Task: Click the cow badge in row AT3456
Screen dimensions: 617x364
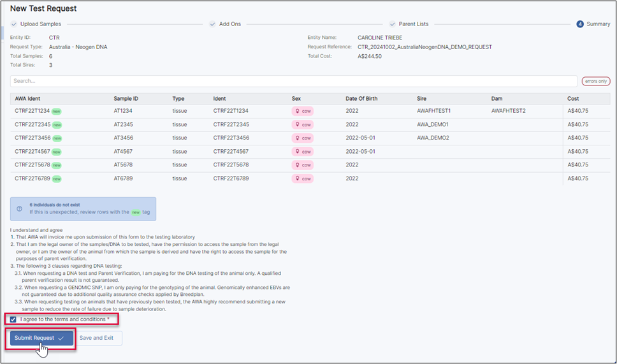Action: (x=303, y=138)
